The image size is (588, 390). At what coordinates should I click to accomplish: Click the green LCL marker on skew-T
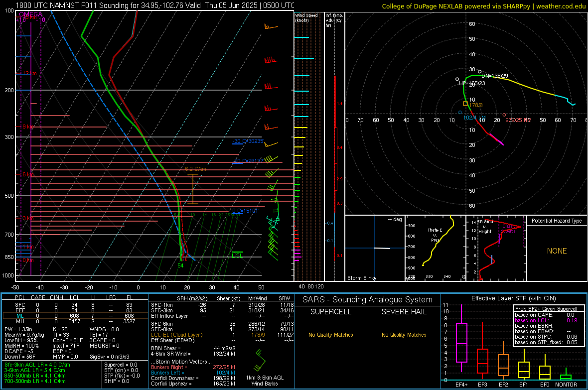click(237, 255)
